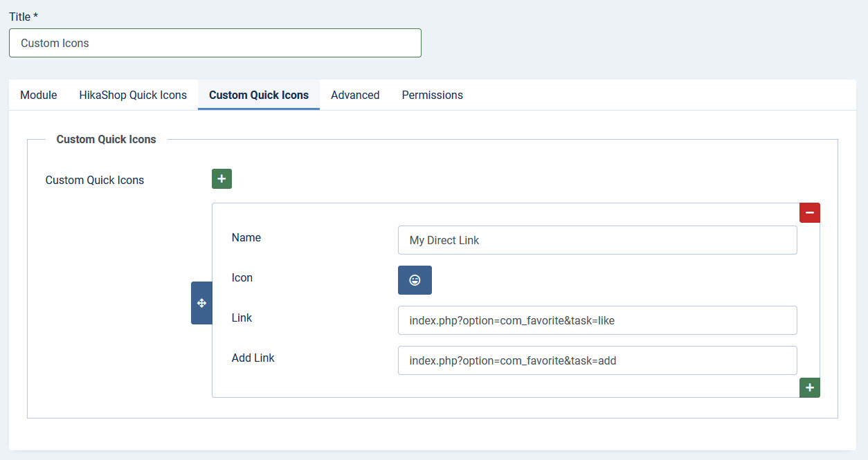Click the bottom-right green plus to insert a row
868x460 pixels.
click(x=809, y=388)
